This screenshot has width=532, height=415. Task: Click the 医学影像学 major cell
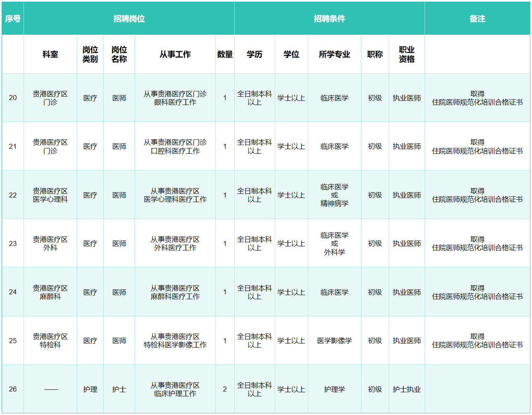[x=334, y=341]
